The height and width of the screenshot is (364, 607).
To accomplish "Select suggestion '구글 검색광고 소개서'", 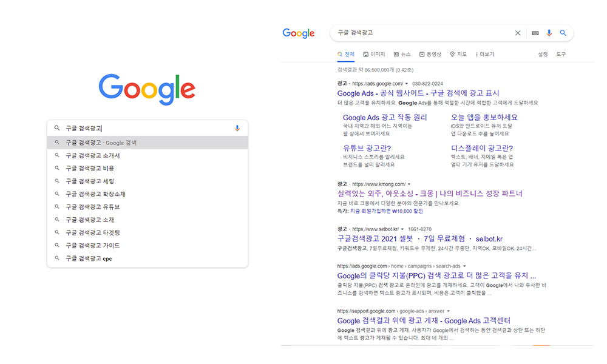I will point(148,155).
